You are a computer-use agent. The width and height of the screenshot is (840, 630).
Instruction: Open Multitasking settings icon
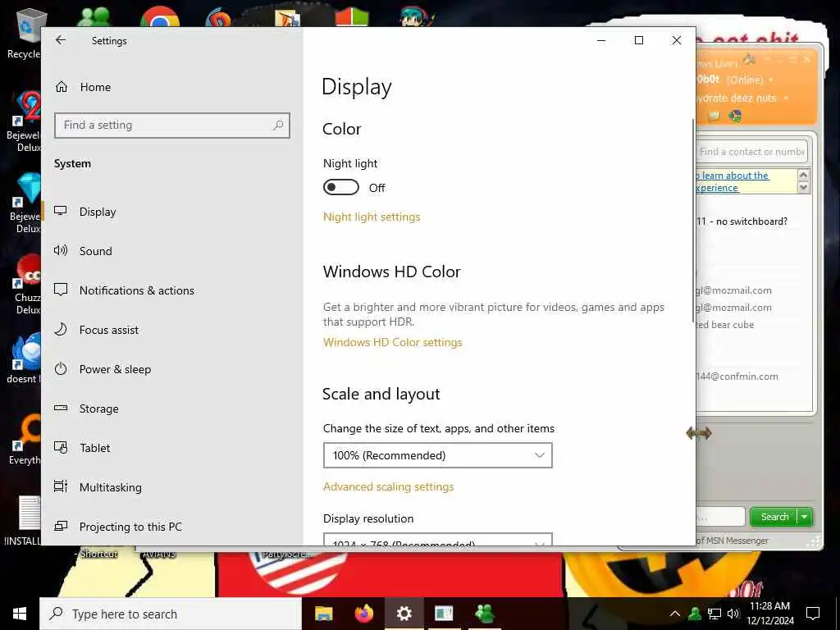pyautogui.click(x=61, y=486)
